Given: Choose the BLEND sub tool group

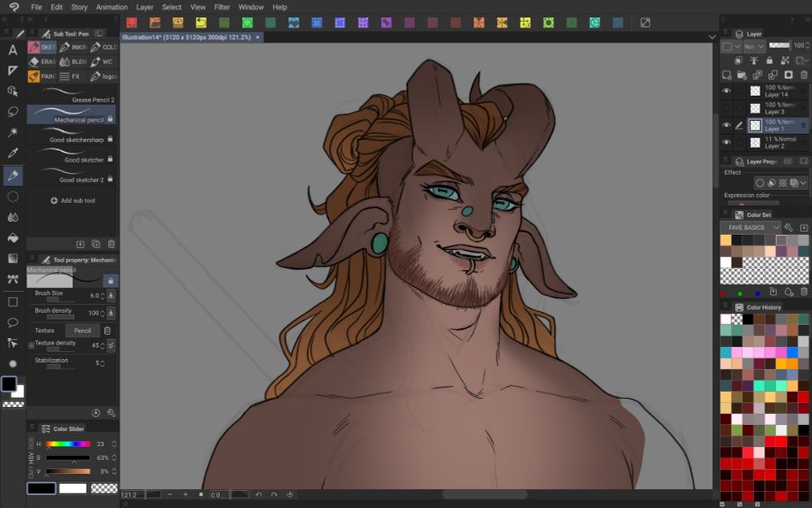Looking at the screenshot, I should [x=72, y=62].
